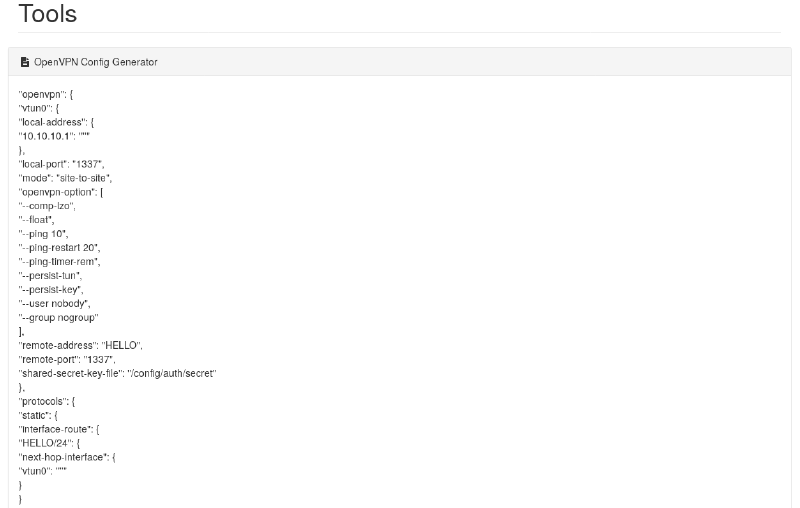The image size is (800, 508).
Task: Click the "remote-address" HELLO line
Action: (81, 345)
